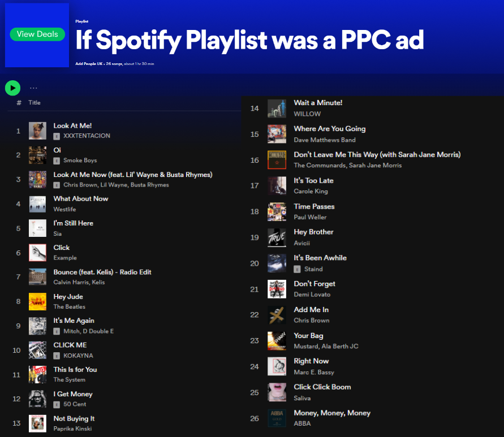Select the song title What About Now
Image resolution: width=504 pixels, height=437 pixels.
[x=81, y=198]
